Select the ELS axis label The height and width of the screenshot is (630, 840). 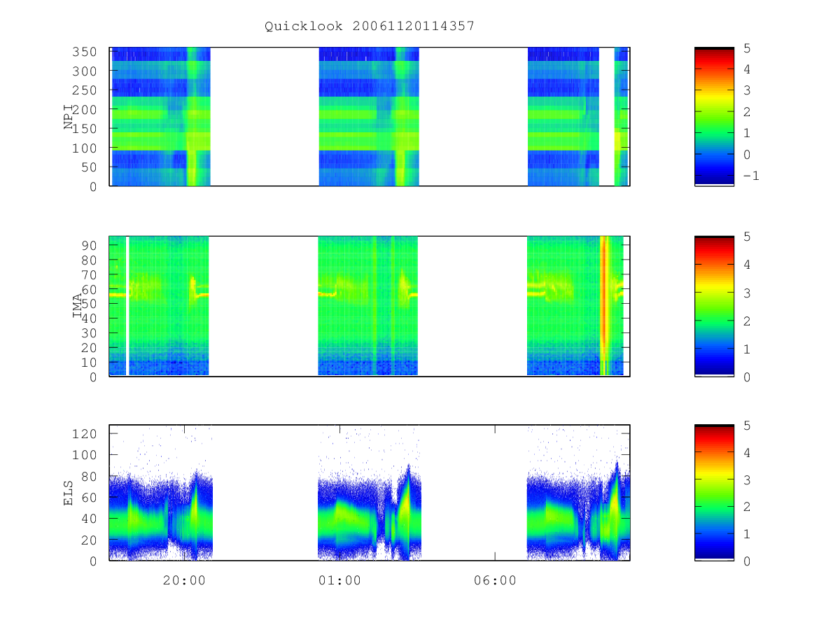point(69,493)
